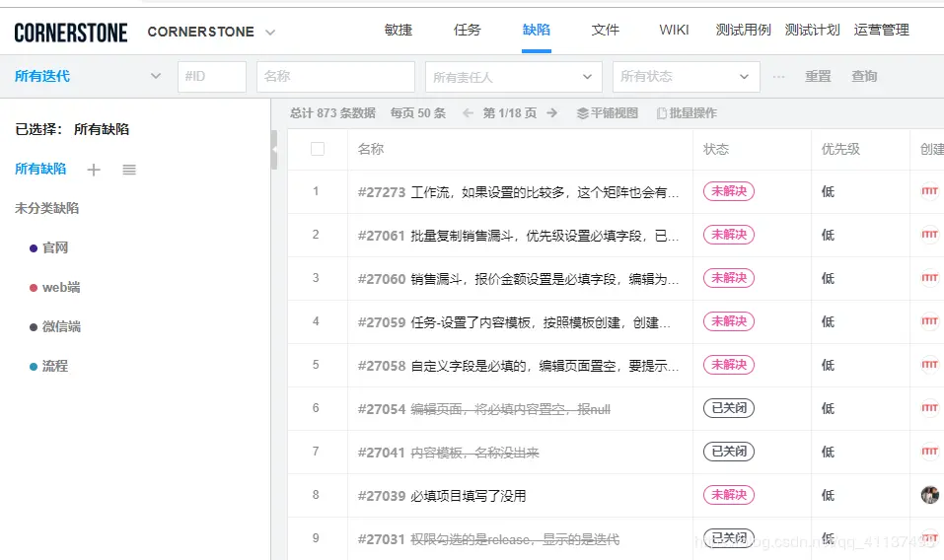Sort by the 状态 column header
This screenshot has height=560, width=944.
pyautogui.click(x=716, y=149)
